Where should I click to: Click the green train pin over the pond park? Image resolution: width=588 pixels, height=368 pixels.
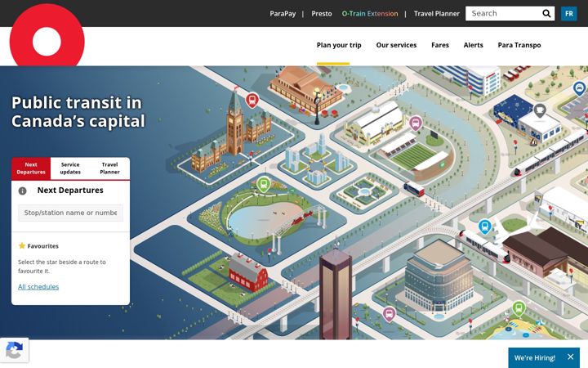(264, 184)
